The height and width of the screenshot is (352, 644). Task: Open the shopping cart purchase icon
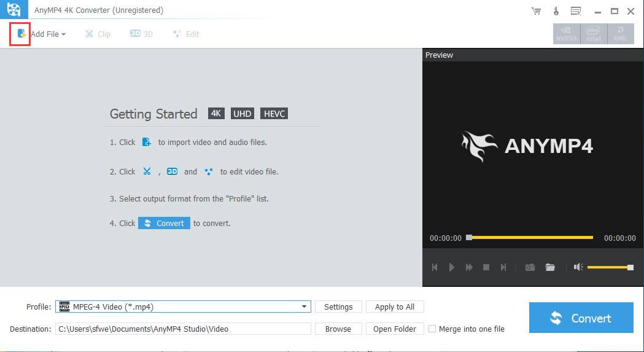536,11
